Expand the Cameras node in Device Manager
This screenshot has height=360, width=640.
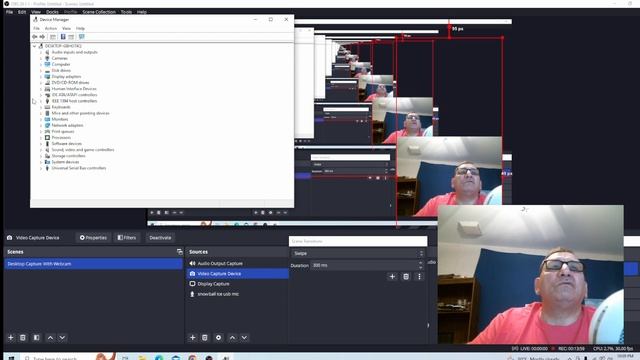[41, 58]
